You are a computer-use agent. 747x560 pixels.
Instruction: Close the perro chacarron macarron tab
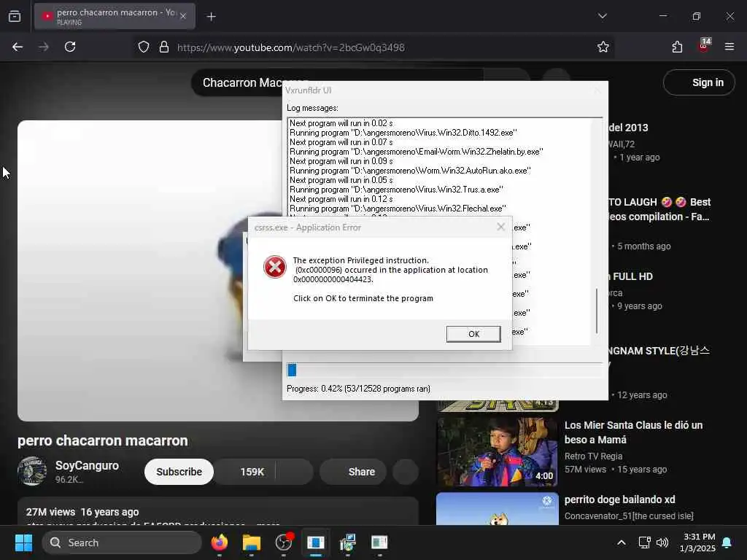pyautogui.click(x=183, y=16)
